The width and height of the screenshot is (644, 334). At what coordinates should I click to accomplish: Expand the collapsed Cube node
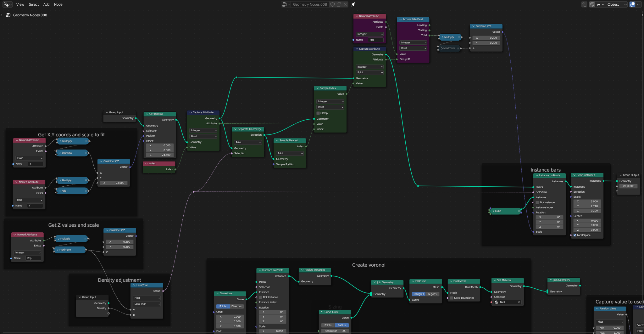493,211
